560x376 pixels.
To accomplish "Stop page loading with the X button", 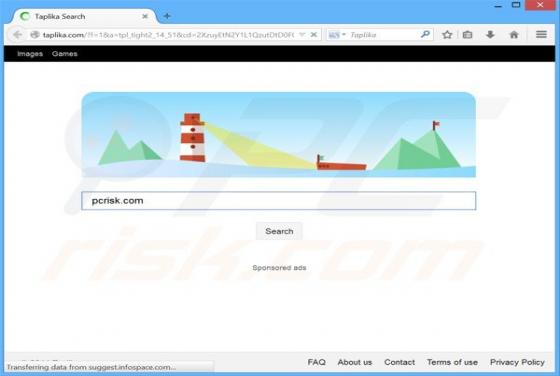I will (314, 35).
